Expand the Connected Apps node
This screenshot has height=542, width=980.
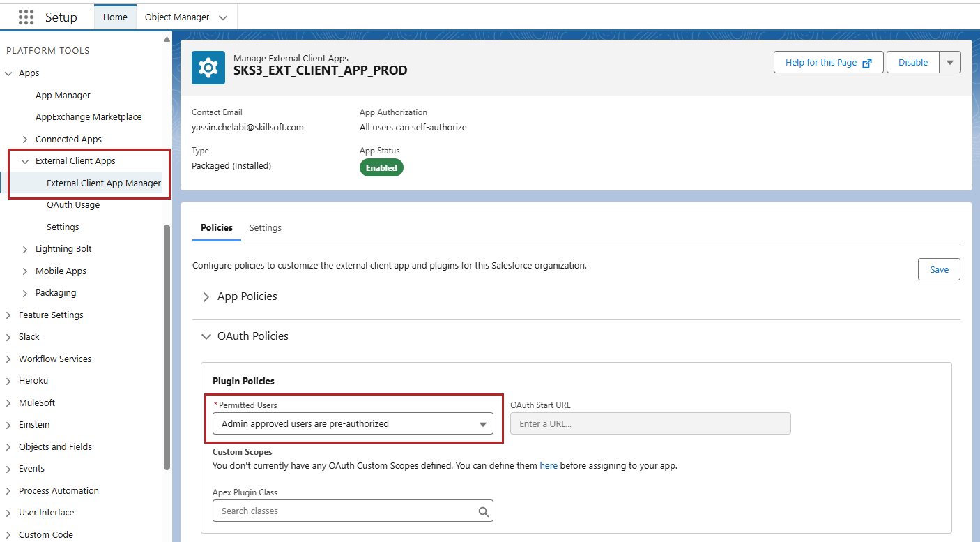tap(25, 140)
